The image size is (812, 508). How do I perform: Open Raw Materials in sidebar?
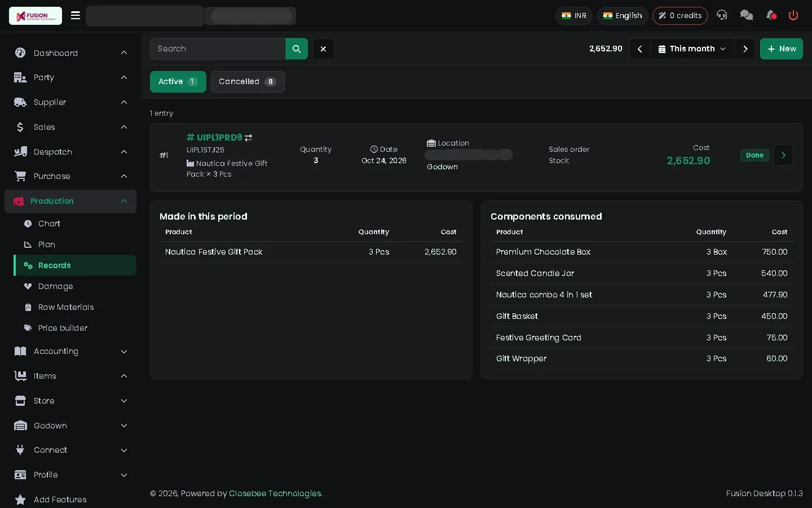point(74,307)
